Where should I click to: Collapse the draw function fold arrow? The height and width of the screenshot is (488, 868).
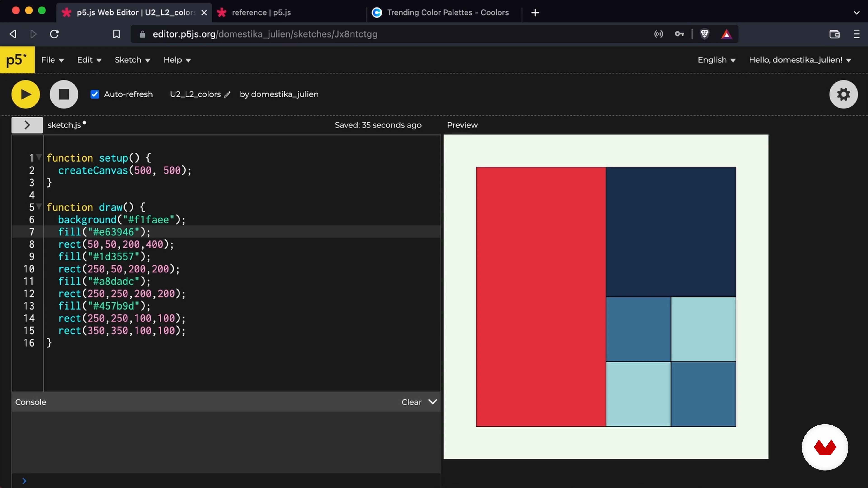tap(39, 206)
